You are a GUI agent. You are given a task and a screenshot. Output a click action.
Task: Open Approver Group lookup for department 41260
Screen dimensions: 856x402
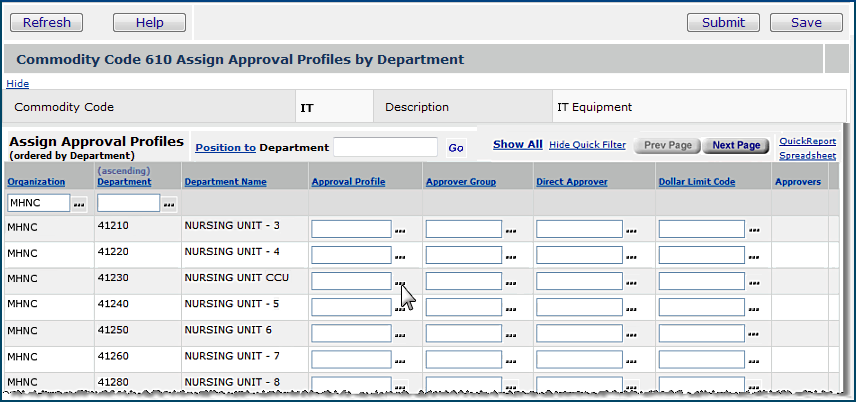point(513,360)
